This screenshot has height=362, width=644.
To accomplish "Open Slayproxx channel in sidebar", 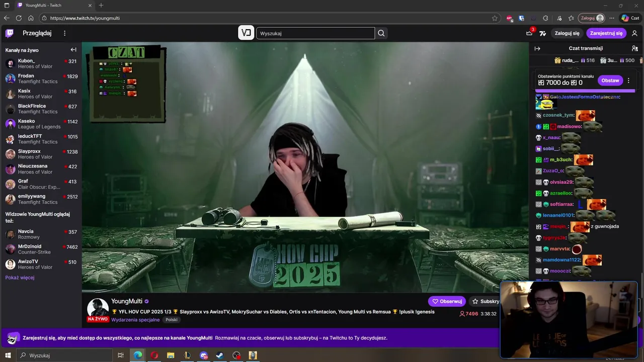I will (x=41, y=154).
